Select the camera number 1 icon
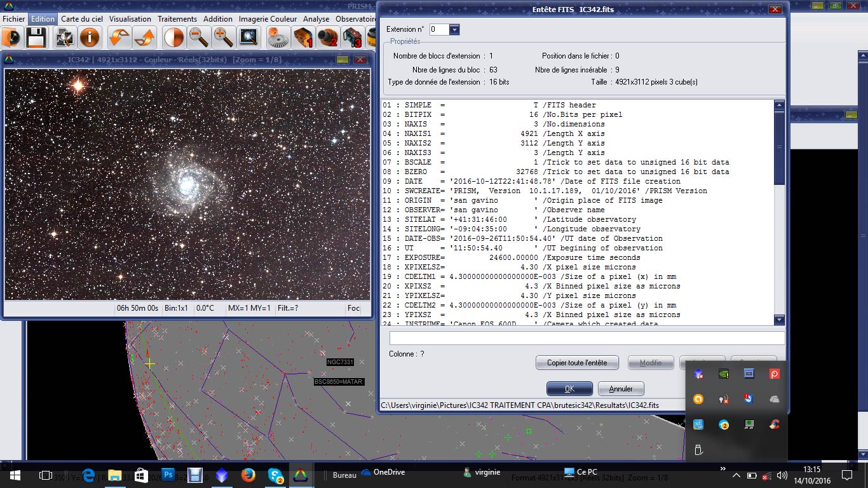The width and height of the screenshot is (868, 488). (x=303, y=37)
